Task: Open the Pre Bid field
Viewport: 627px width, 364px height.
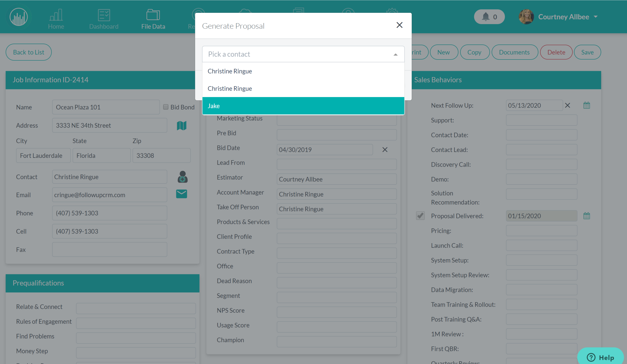Action: (x=337, y=135)
